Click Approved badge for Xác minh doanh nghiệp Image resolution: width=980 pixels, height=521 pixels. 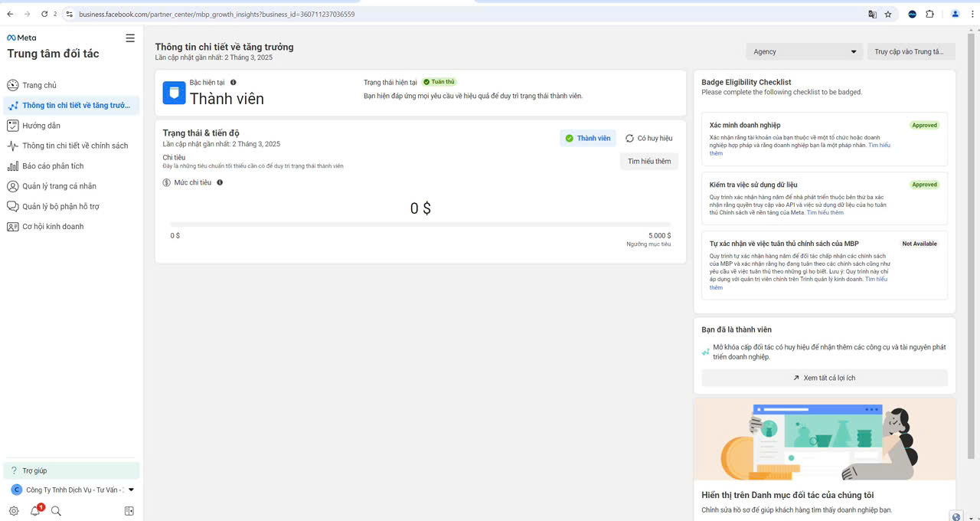point(924,125)
